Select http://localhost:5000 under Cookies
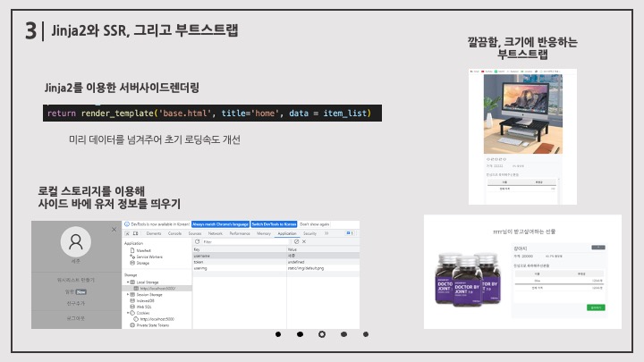The height and width of the screenshot is (362, 644). coord(154,319)
